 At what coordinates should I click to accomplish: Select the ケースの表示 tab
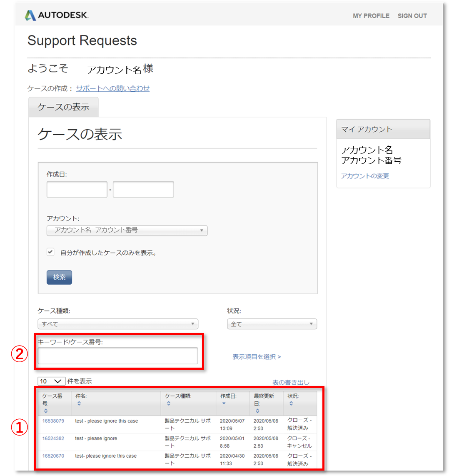pyautogui.click(x=63, y=107)
